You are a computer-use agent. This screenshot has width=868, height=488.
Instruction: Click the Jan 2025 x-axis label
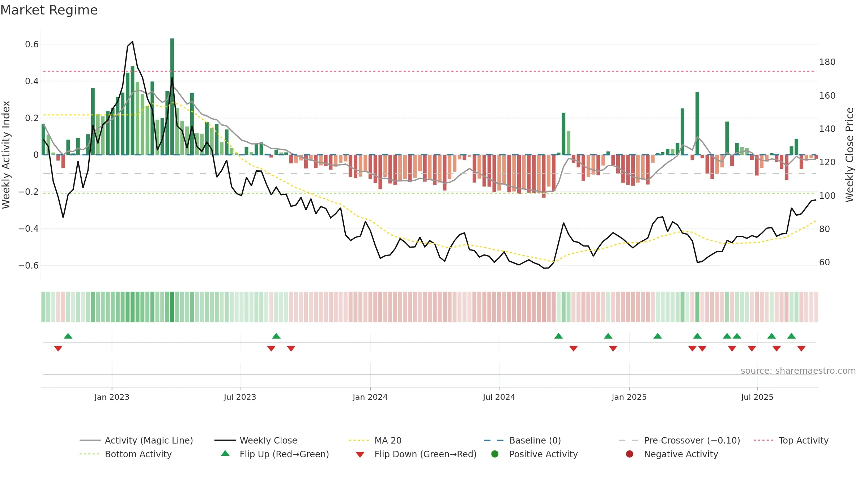click(x=629, y=397)
